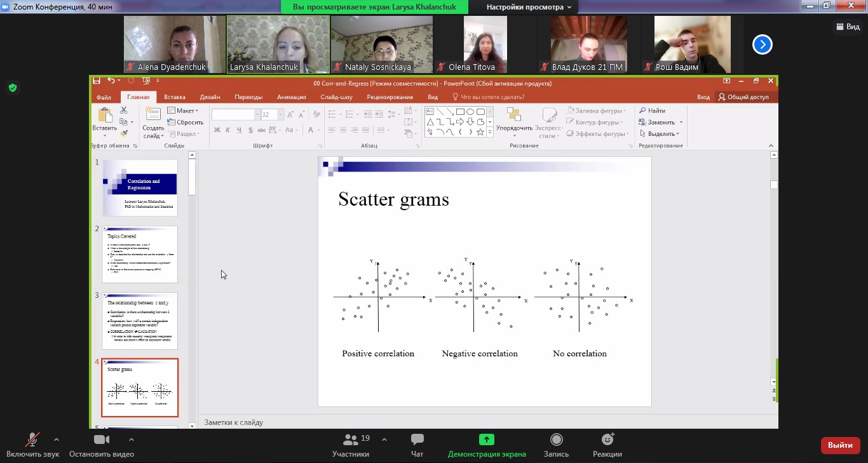The image size is (868, 463).
Task: Open the Настройки просмотра dropdown
Action: (x=529, y=7)
